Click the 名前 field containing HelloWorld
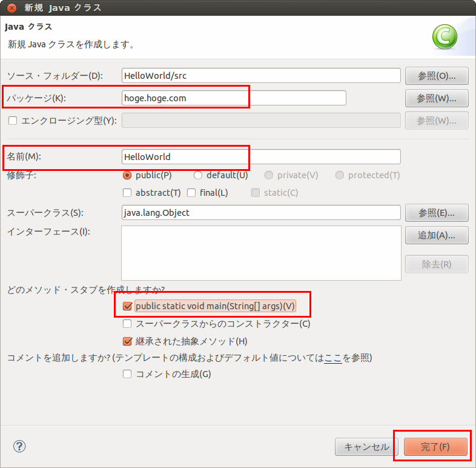Viewport: 476px width, 468px height. click(261, 157)
